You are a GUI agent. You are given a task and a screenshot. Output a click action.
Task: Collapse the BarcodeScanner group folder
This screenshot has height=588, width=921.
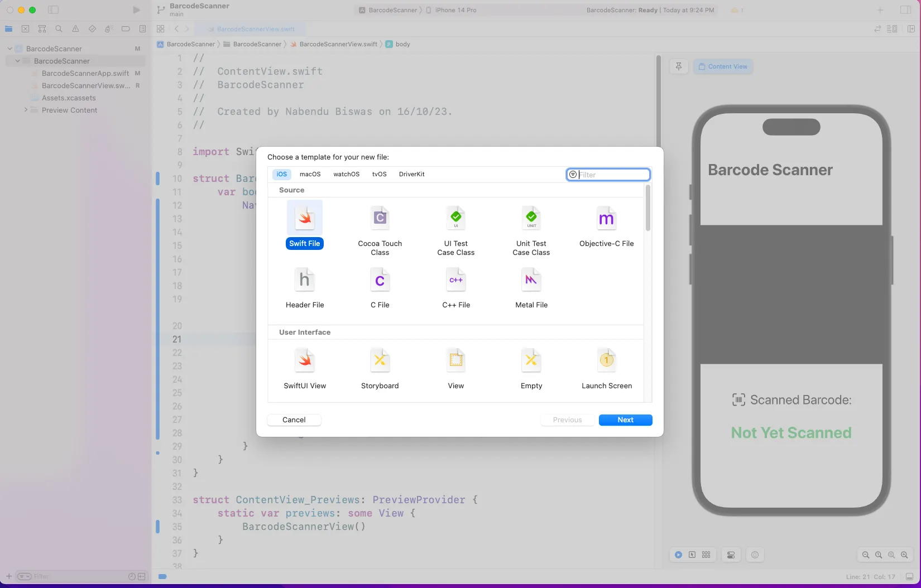tap(17, 61)
